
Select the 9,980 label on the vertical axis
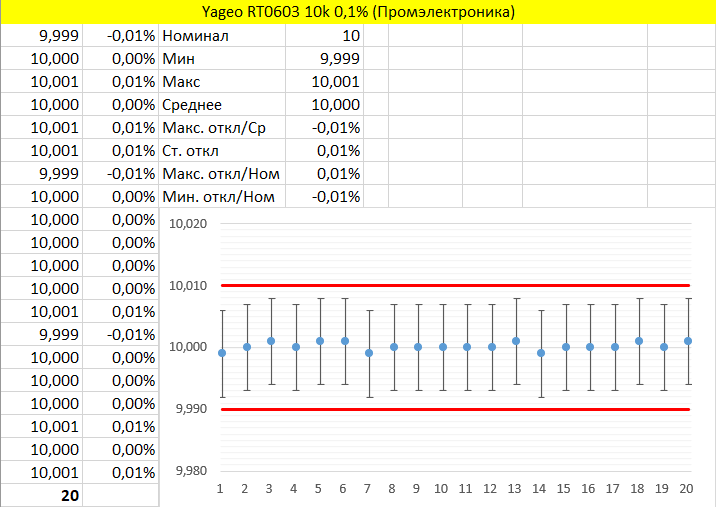(189, 471)
